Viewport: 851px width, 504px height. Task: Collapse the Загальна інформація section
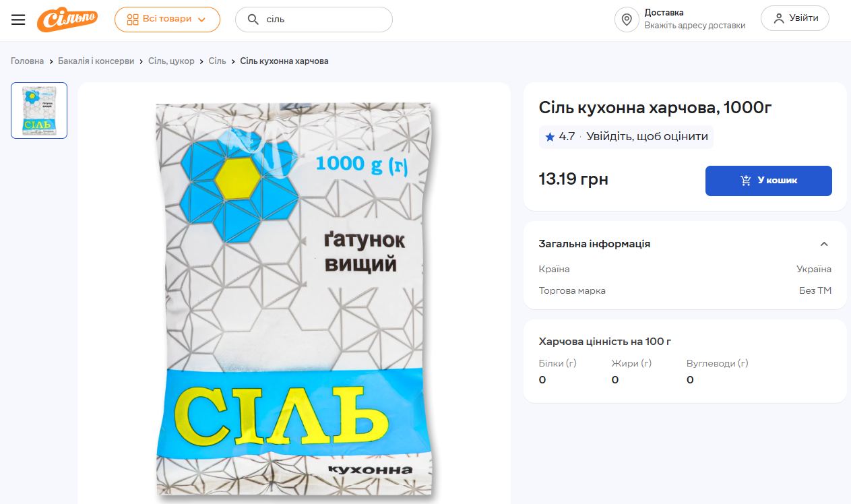(824, 244)
